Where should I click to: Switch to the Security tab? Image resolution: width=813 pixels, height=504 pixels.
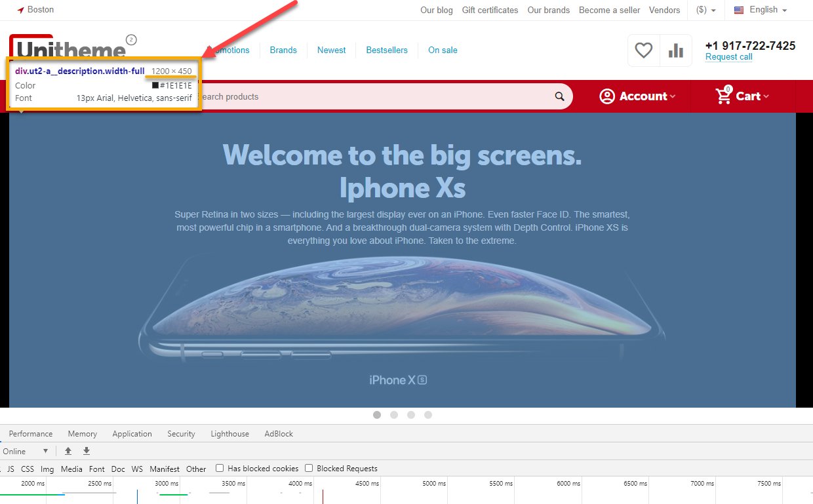181,434
